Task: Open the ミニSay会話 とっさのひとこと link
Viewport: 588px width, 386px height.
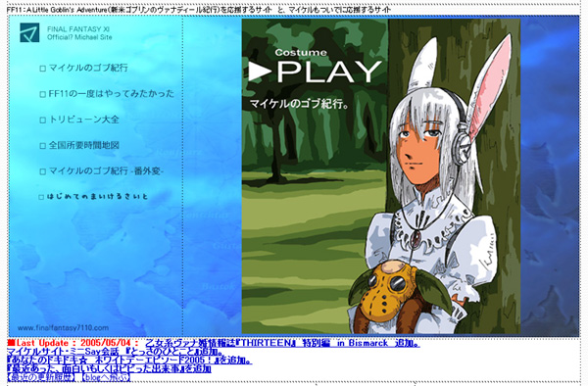Action: tap(116, 352)
